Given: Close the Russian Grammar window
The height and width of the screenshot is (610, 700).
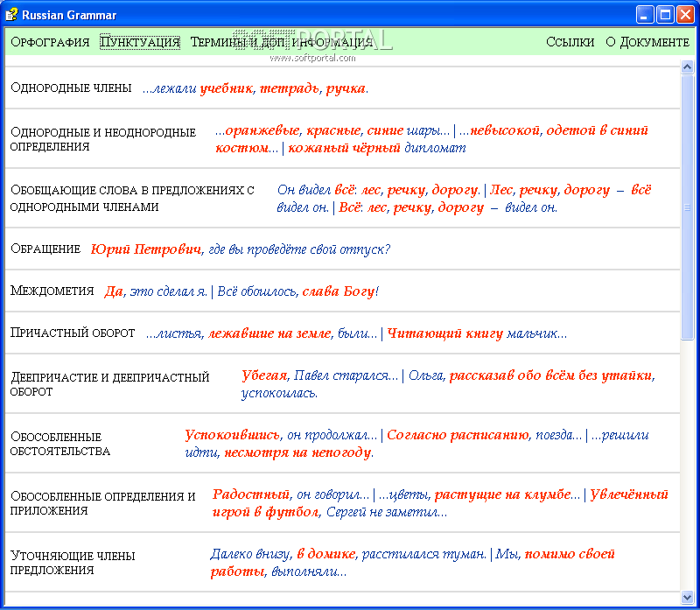Looking at the screenshot, I should (685, 15).
